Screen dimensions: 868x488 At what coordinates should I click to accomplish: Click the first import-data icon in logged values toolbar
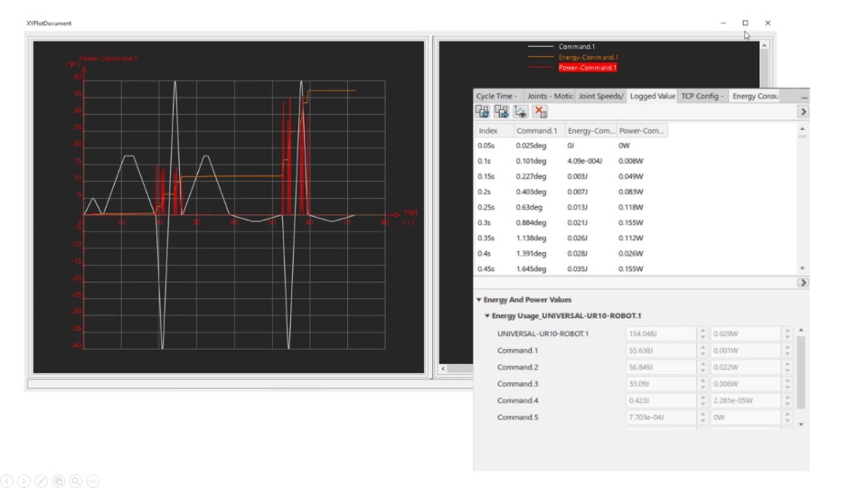point(482,111)
